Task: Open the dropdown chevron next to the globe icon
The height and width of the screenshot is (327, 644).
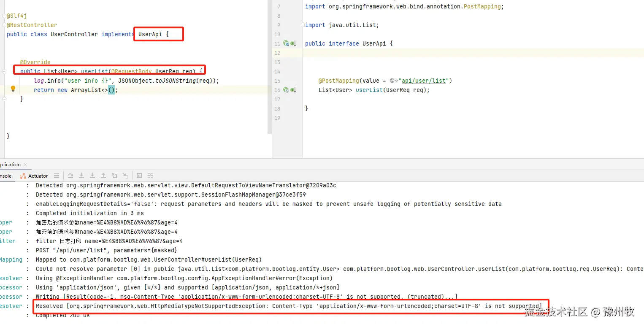Action: (x=397, y=81)
